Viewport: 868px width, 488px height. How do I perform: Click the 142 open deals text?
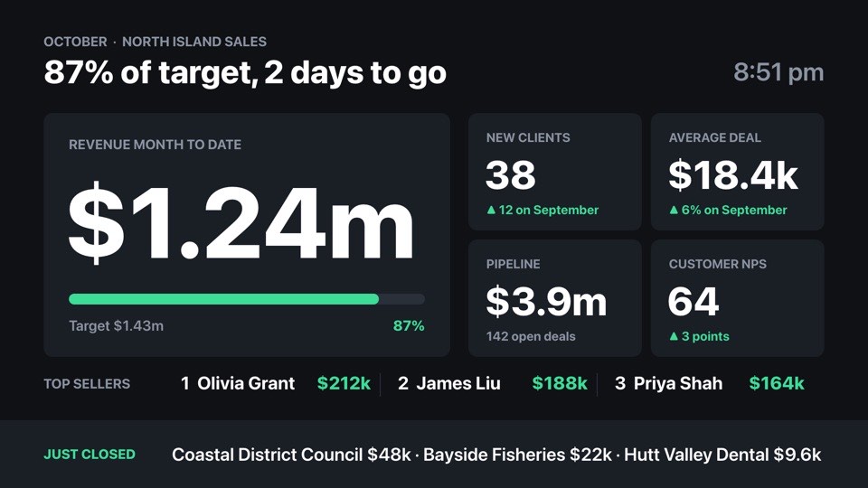531,336
